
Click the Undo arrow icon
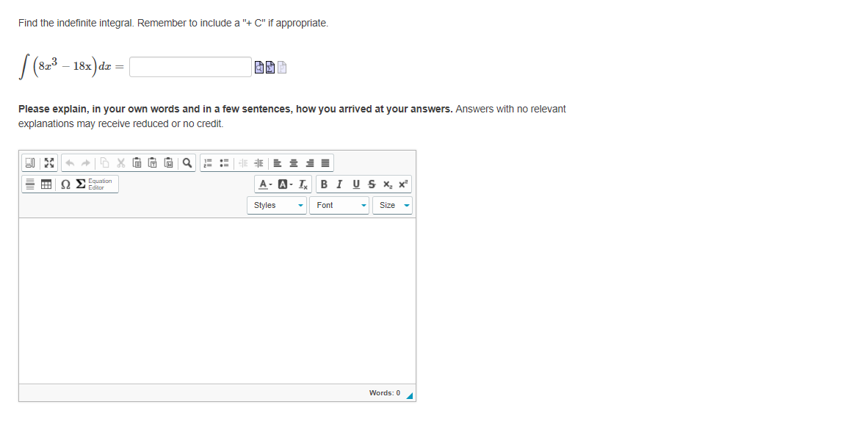click(x=70, y=163)
